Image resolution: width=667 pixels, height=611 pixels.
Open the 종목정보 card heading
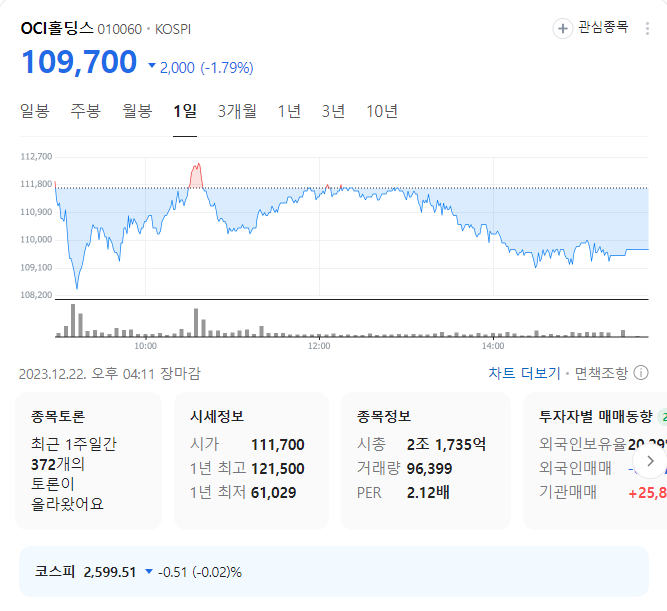384,416
